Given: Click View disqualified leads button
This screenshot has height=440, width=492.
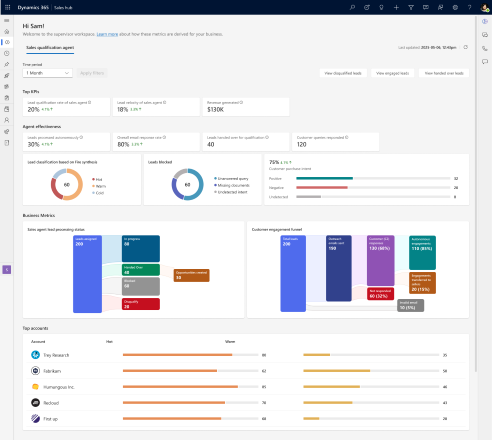Looking at the screenshot, I should 343,73.
